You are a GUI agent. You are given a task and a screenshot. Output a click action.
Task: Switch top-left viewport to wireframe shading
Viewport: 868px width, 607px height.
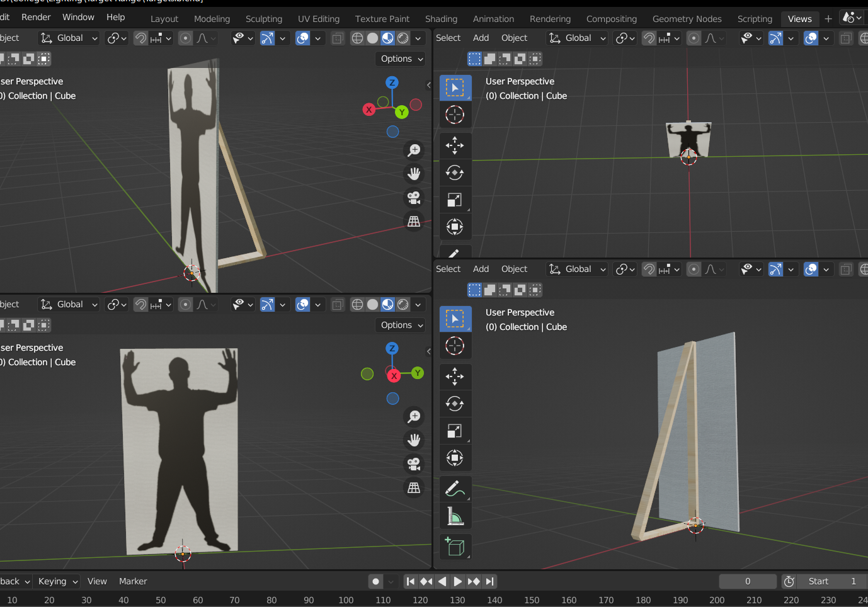357,38
